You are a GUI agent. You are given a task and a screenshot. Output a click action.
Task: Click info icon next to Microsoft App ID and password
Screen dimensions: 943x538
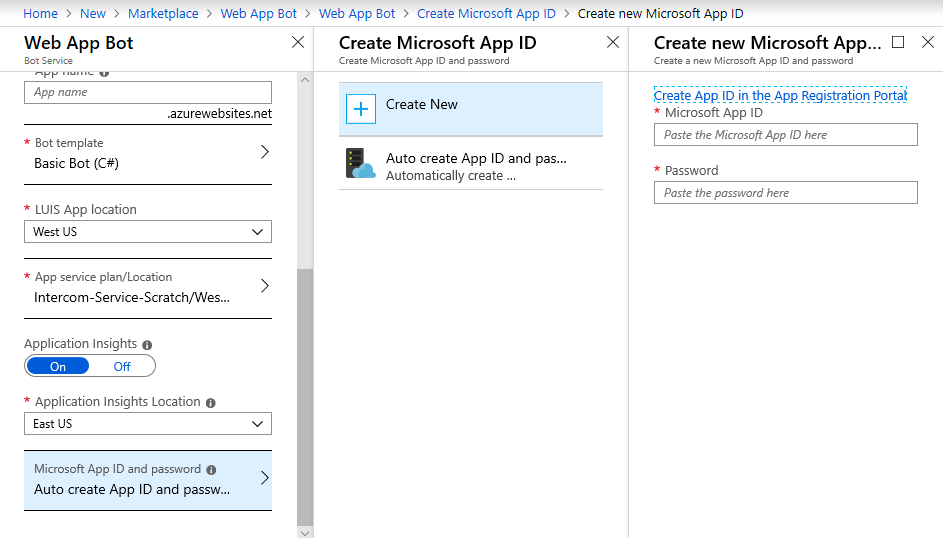(211, 469)
